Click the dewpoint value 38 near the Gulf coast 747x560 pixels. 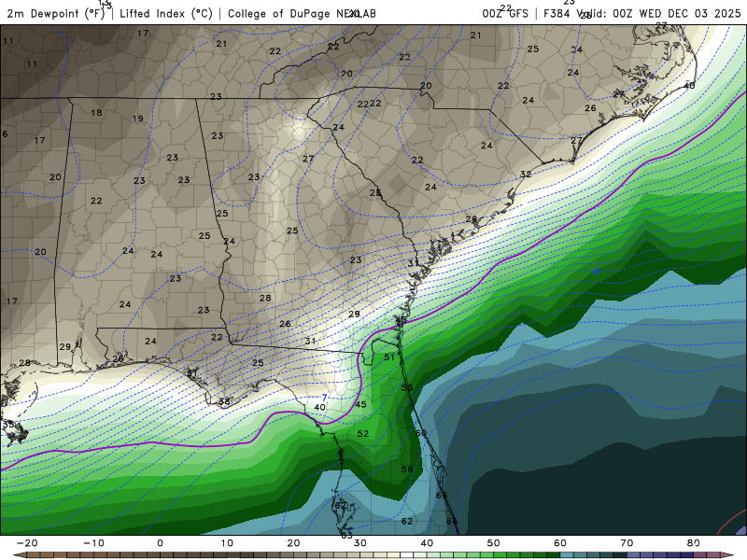(x=224, y=401)
